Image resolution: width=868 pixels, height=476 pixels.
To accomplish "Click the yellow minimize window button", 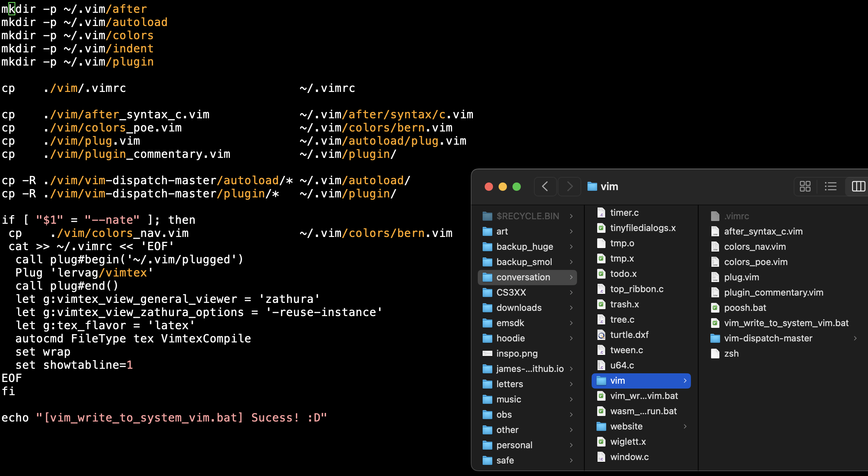I will pos(502,187).
